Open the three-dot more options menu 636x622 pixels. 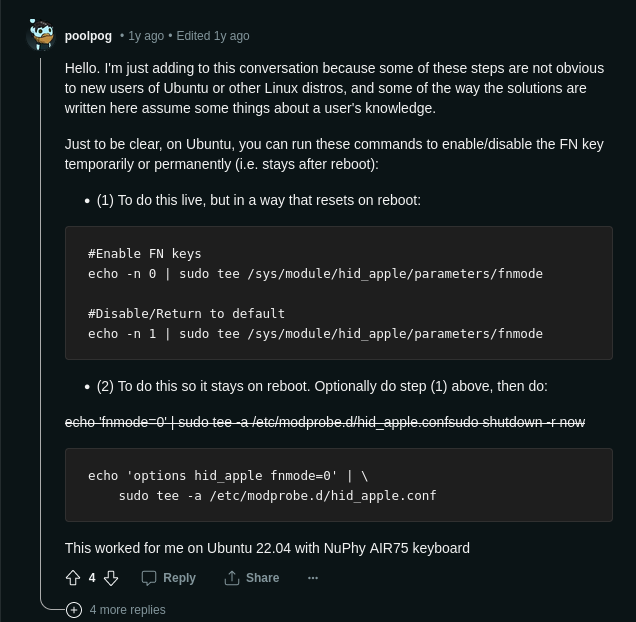click(313, 578)
